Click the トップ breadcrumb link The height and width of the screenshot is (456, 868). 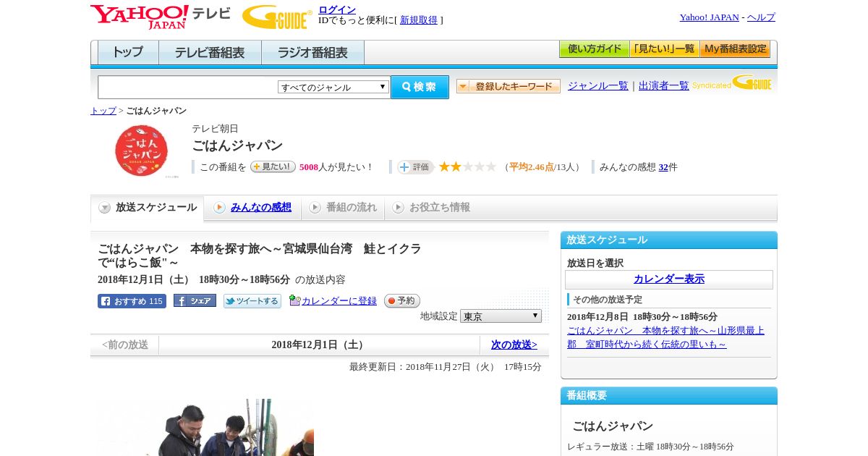point(103,111)
